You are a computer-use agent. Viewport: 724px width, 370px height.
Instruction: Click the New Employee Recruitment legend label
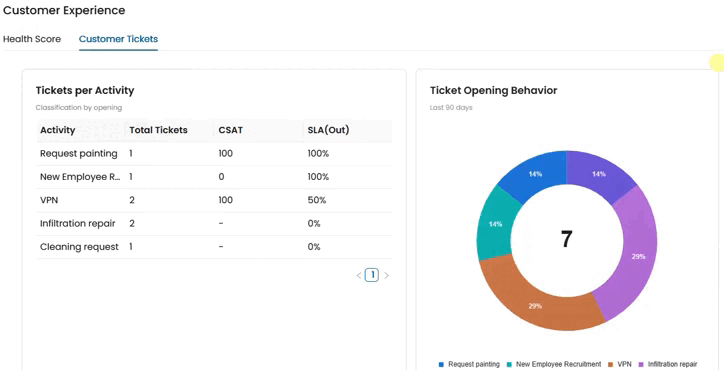click(559, 364)
